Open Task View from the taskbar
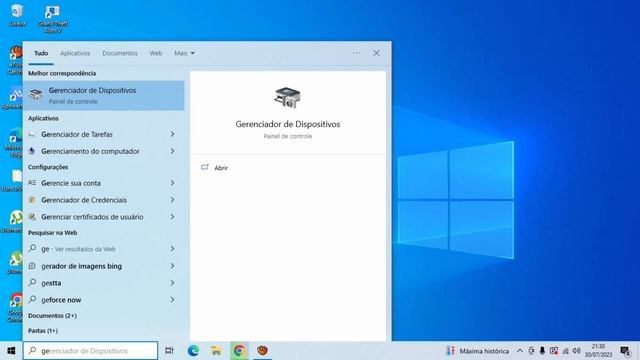 click(169, 351)
